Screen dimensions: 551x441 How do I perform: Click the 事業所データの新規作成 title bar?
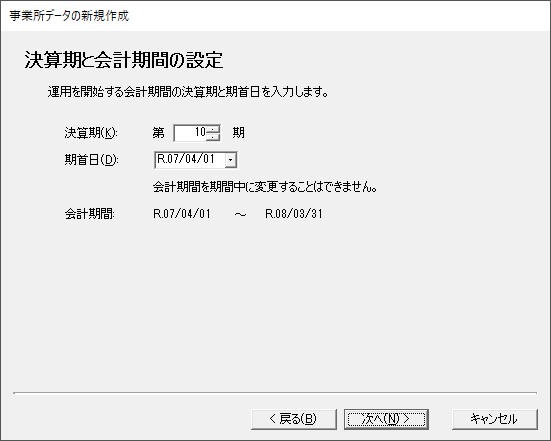[x=69, y=16]
